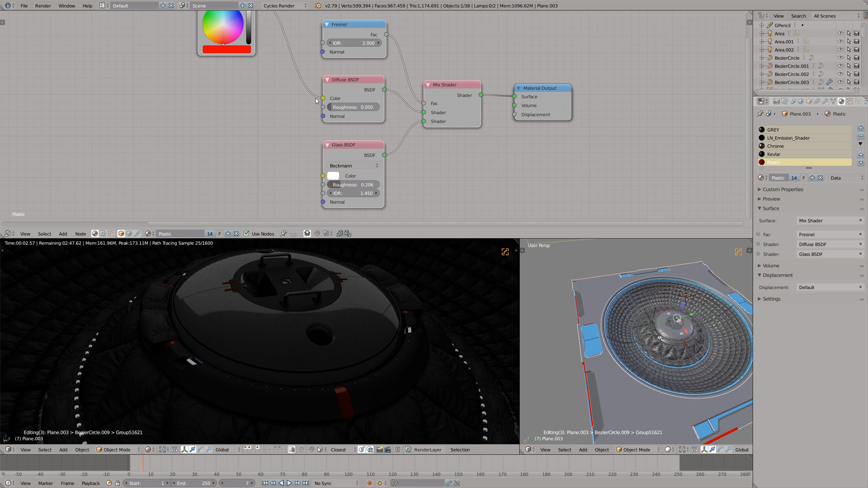Open the Modifiers wrench properties tab

pos(825,101)
